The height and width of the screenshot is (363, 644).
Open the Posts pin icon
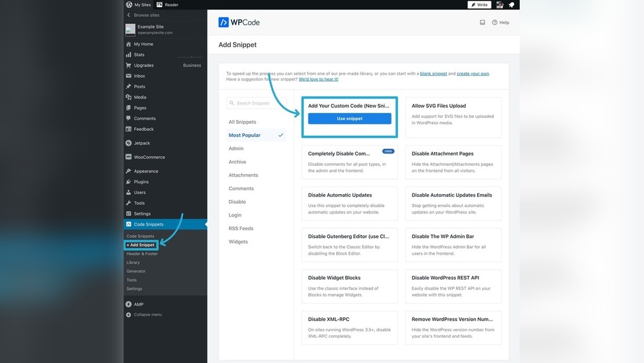pyautogui.click(x=129, y=87)
